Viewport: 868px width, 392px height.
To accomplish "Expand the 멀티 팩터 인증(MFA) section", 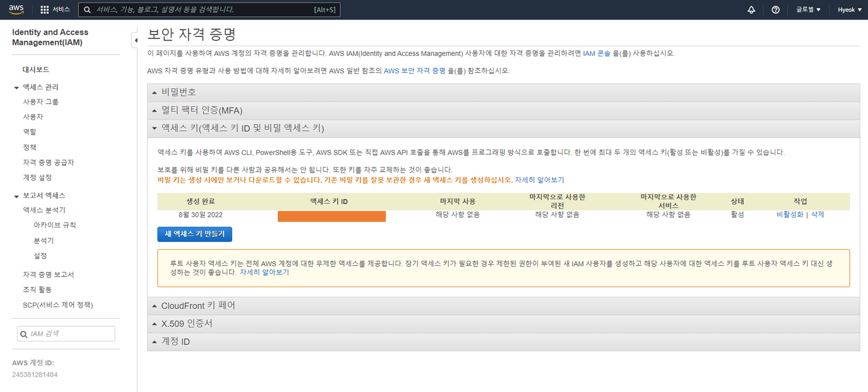I will (503, 110).
